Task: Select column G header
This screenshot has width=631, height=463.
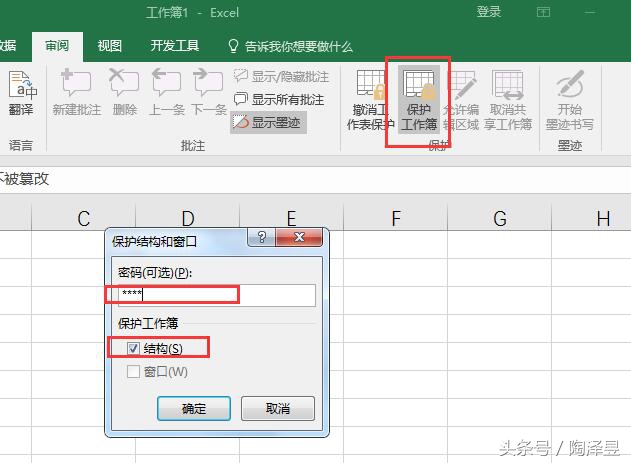Action: click(x=499, y=218)
